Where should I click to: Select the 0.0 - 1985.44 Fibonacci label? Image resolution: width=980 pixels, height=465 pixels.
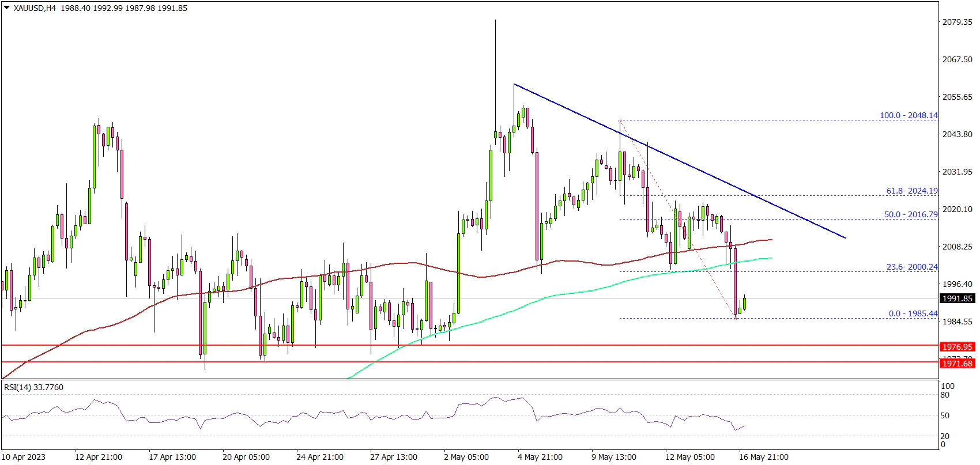tap(913, 313)
